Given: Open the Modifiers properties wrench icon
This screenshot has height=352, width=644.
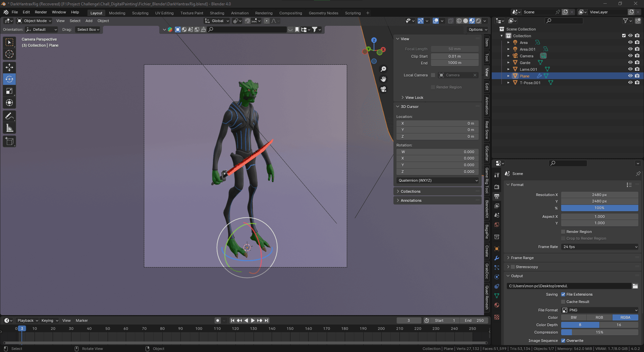Looking at the screenshot, I should tap(497, 258).
